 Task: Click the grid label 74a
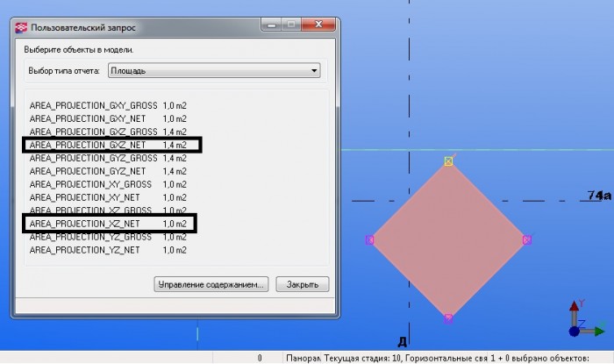[599, 196]
